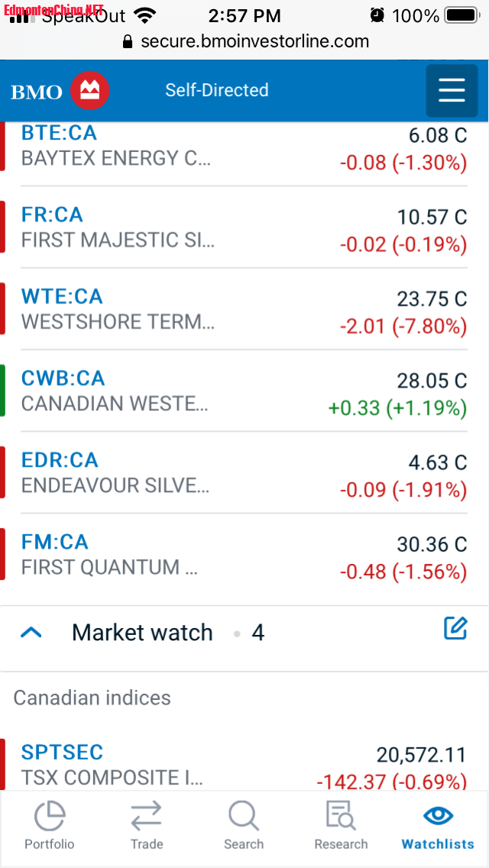Open the hamburger menu

coord(452,90)
